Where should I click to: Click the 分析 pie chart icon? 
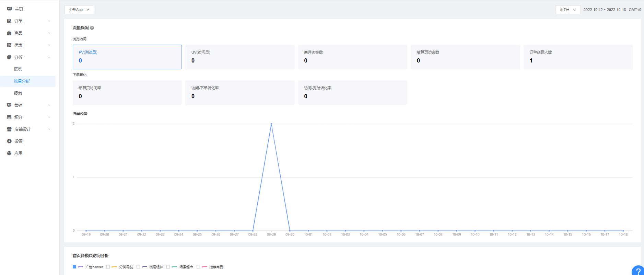pos(9,57)
